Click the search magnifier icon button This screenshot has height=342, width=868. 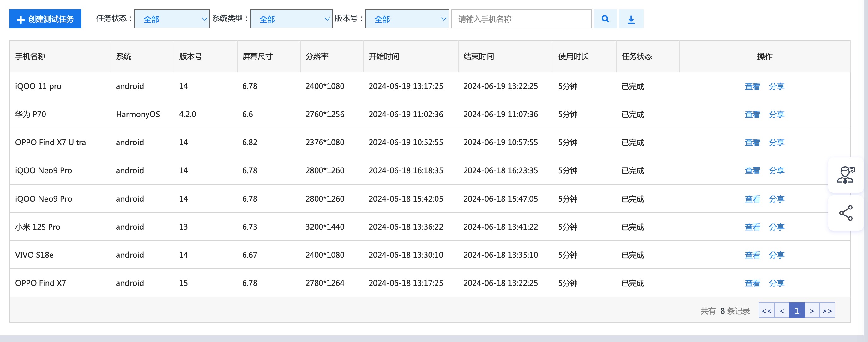[x=605, y=19]
